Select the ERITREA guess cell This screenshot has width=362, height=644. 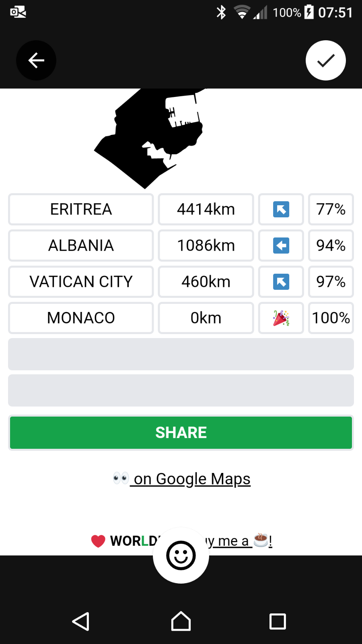click(x=81, y=209)
